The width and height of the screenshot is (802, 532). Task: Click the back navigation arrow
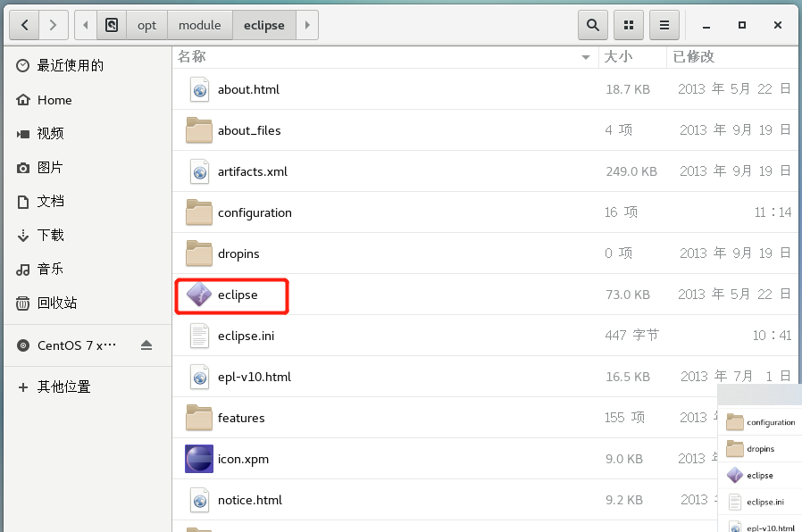point(24,25)
